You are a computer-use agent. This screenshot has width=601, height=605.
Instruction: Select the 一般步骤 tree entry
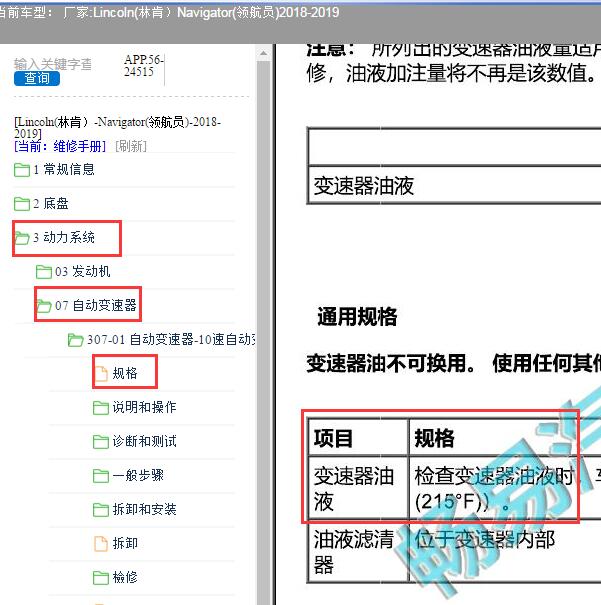pos(138,475)
